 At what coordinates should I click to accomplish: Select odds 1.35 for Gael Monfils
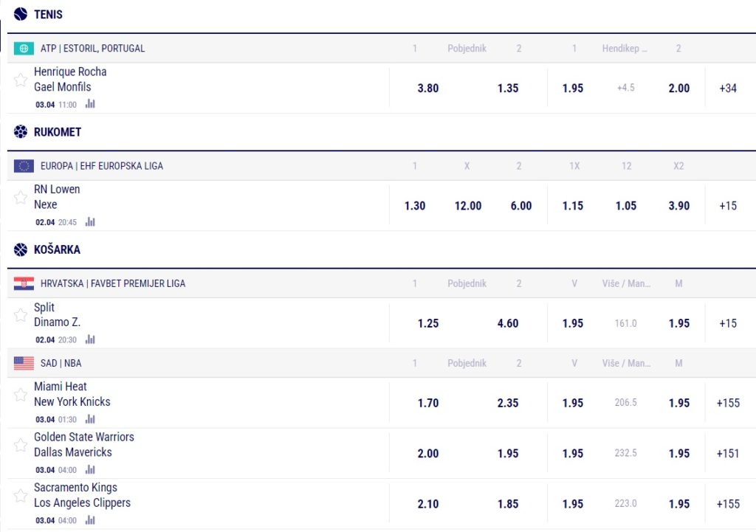pyautogui.click(x=508, y=88)
